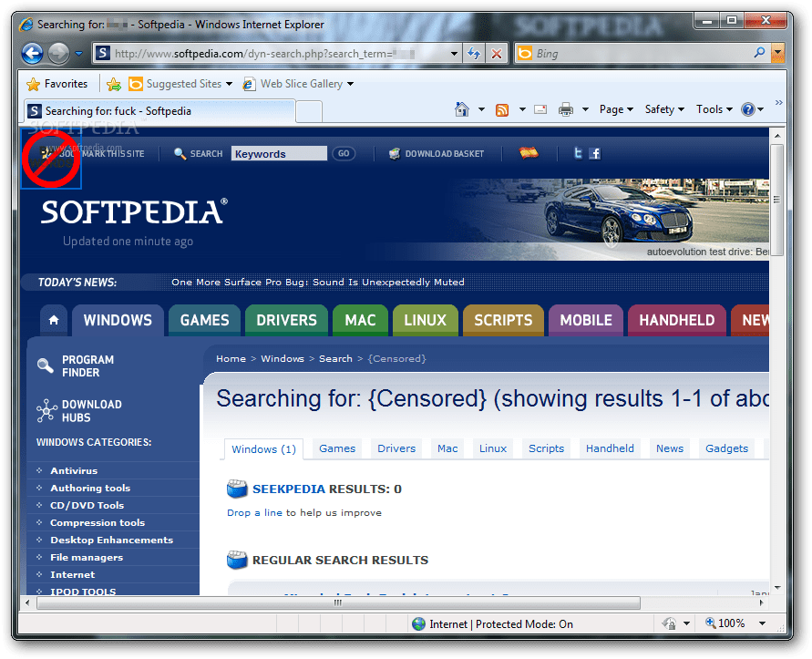812x659 pixels.
Task: Open the recent pages dropdown next to Forward
Action: 78,54
